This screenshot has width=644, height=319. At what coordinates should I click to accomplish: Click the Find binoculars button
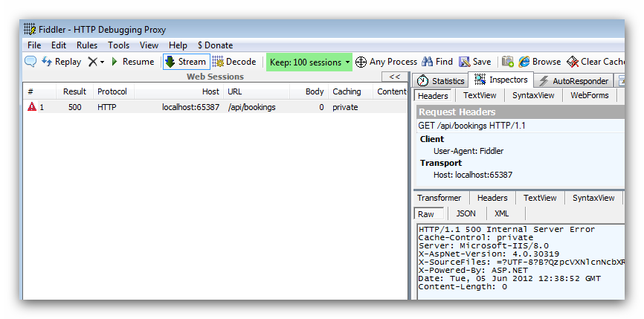437,62
